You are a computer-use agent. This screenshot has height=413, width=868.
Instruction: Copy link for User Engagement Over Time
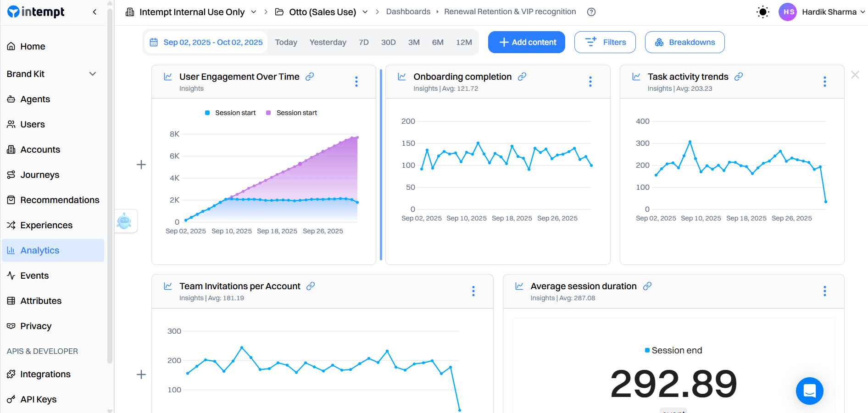(310, 77)
